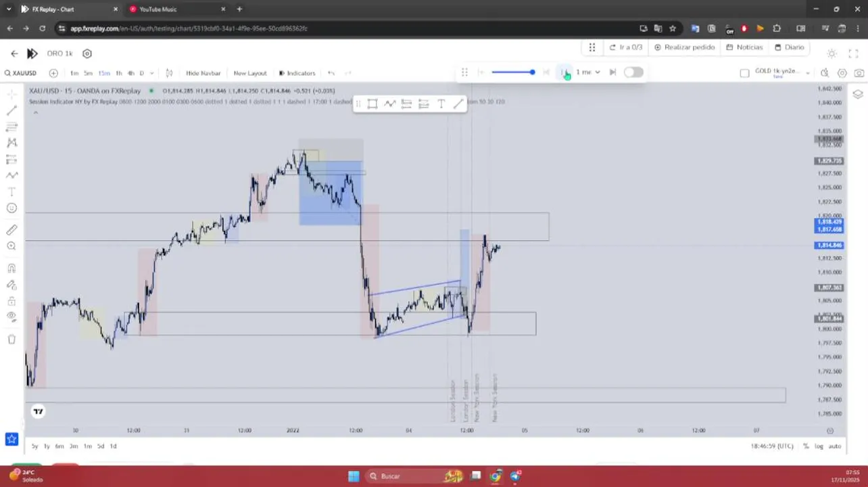The image size is (868, 487).
Task: Delete drawings with the trash icon
Action: tap(11, 339)
